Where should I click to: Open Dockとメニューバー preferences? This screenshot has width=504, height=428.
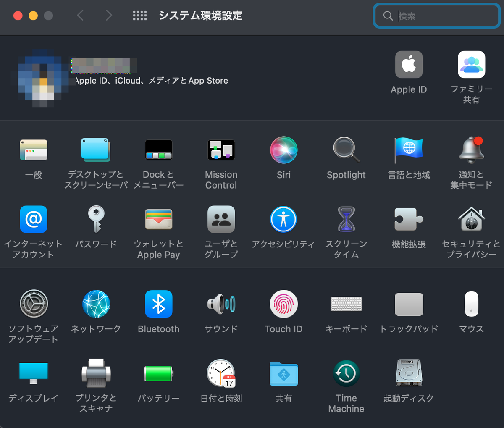coord(158,150)
